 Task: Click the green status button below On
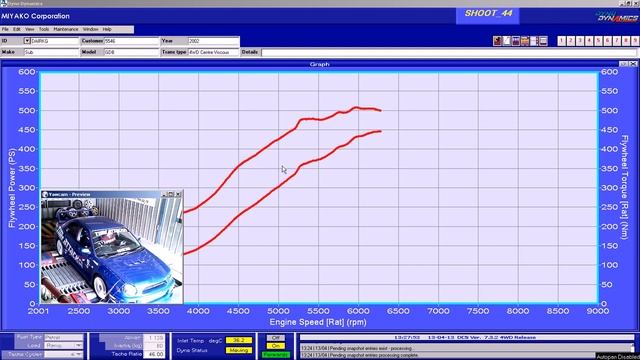point(276,354)
